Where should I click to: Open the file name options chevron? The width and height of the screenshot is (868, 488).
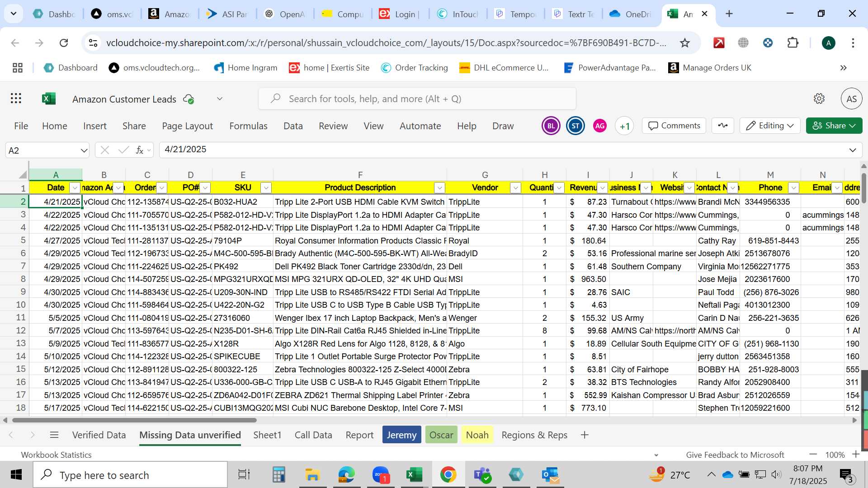[220, 99]
